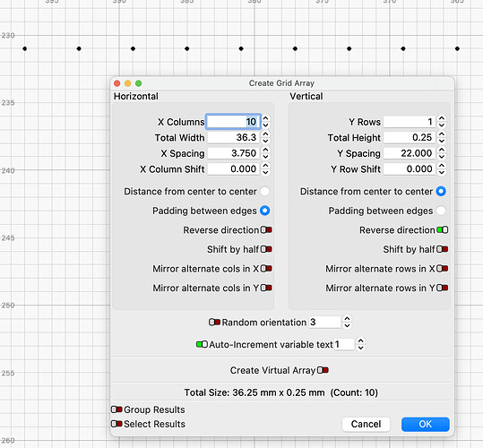
Task: Disable vertical Reverse direction switch
Action: click(443, 230)
